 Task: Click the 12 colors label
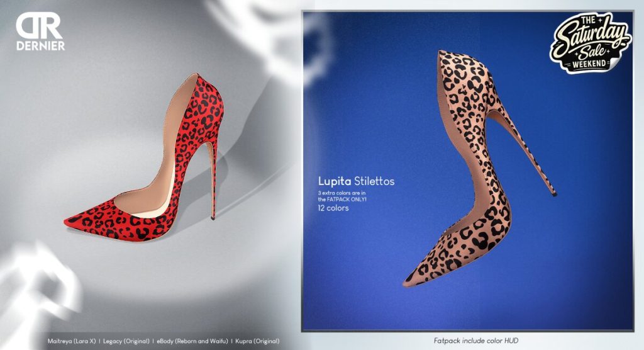pyautogui.click(x=333, y=208)
